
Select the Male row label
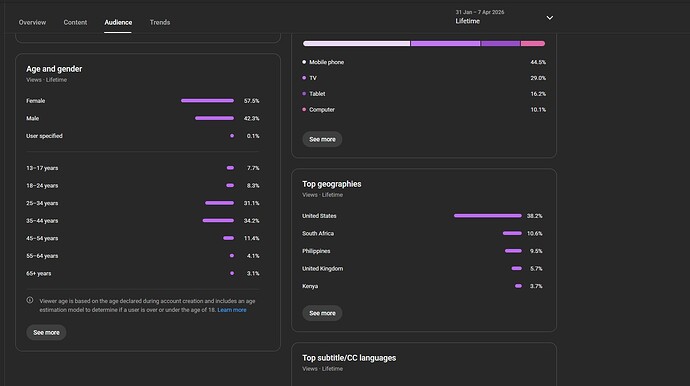click(33, 118)
